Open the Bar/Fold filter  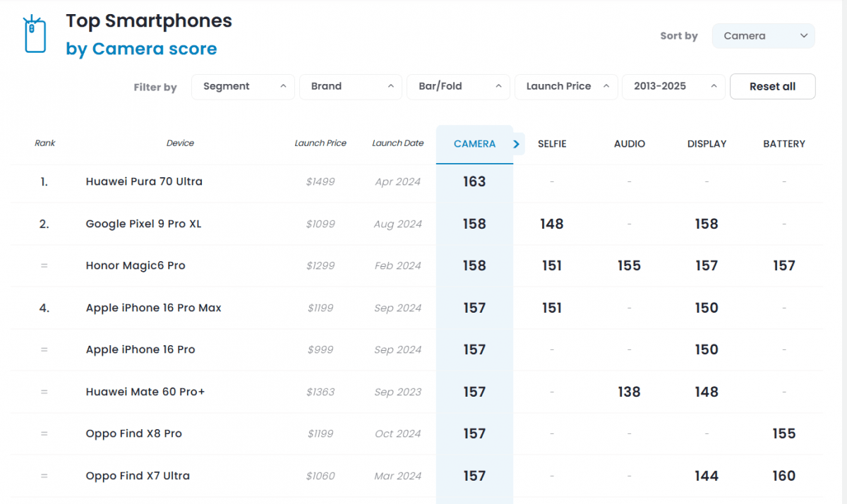coord(458,87)
